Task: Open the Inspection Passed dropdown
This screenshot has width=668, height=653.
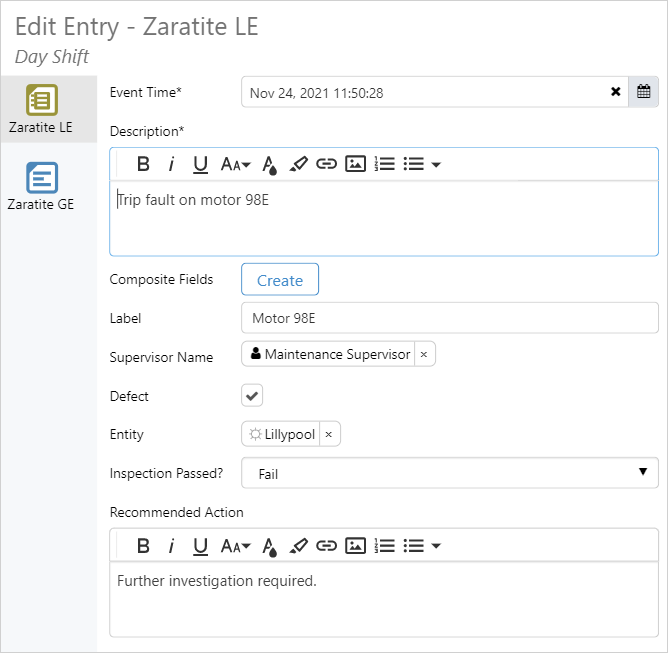Action: pyautogui.click(x=449, y=473)
